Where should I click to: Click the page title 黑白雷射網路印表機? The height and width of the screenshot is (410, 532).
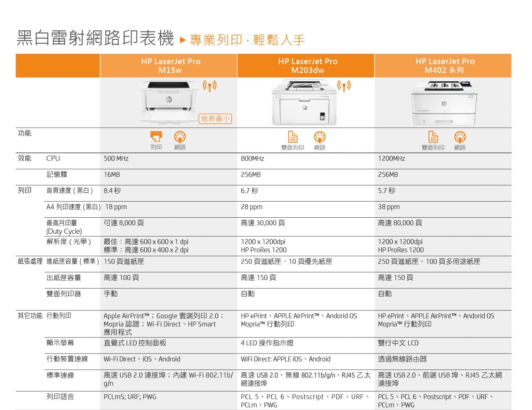click(95, 38)
